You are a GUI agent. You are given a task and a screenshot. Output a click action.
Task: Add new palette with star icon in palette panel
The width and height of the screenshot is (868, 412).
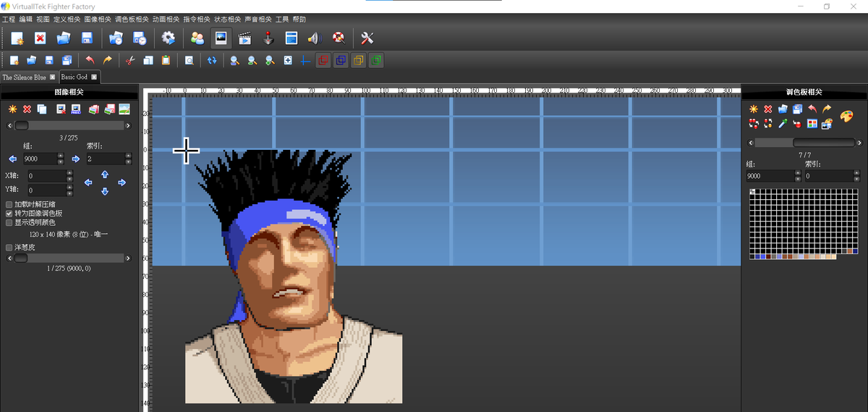pyautogui.click(x=753, y=109)
